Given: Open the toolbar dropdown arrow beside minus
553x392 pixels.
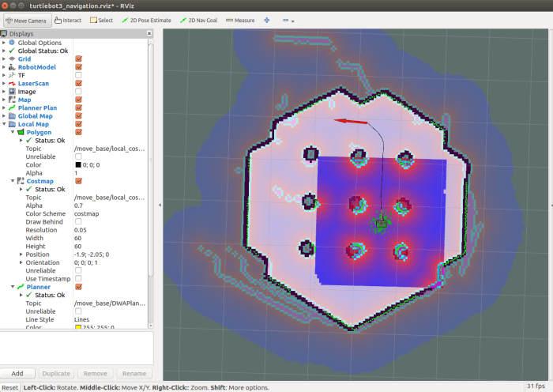Looking at the screenshot, I should [293, 21].
